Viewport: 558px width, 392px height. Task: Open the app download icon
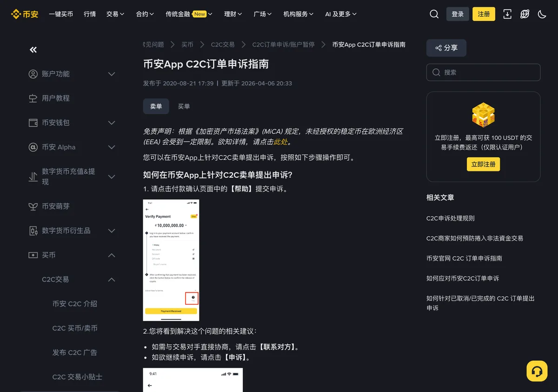click(507, 14)
